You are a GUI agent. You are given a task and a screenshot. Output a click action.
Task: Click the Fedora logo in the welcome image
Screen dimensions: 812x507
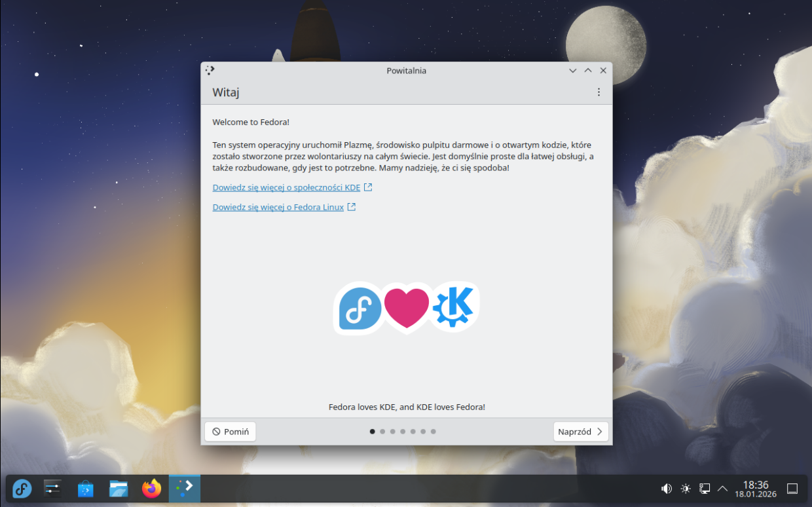point(359,308)
